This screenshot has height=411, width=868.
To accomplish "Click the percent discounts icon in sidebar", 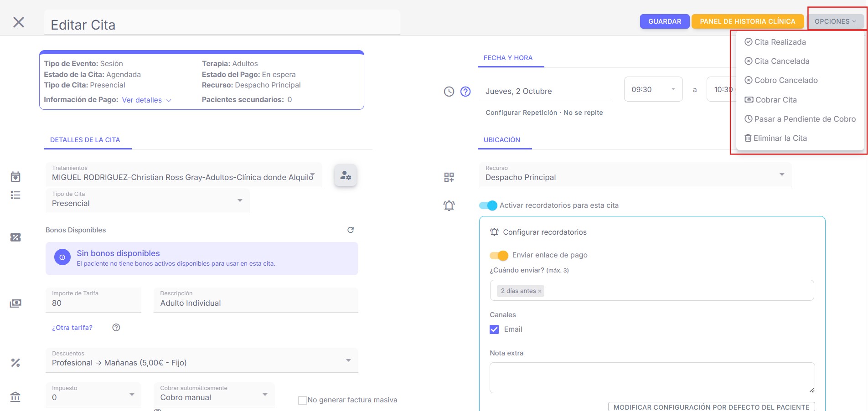I will pyautogui.click(x=15, y=363).
